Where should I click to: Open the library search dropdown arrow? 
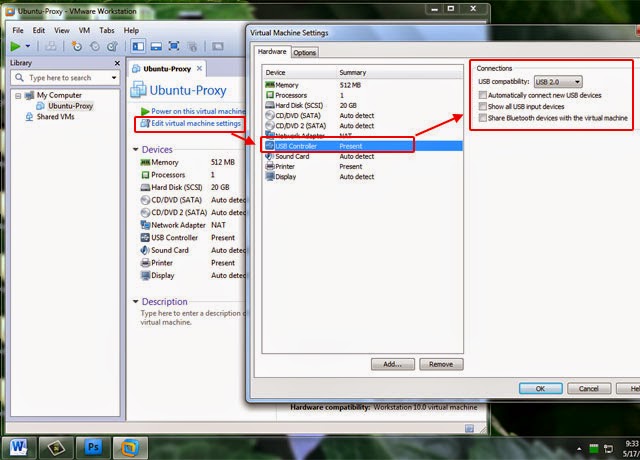(114, 78)
